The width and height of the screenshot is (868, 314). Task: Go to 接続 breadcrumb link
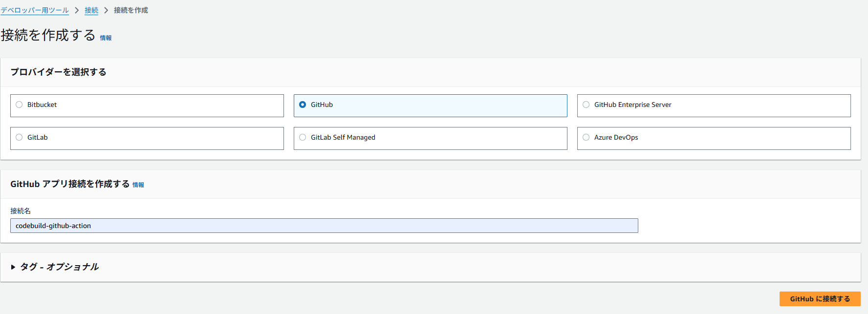(91, 10)
